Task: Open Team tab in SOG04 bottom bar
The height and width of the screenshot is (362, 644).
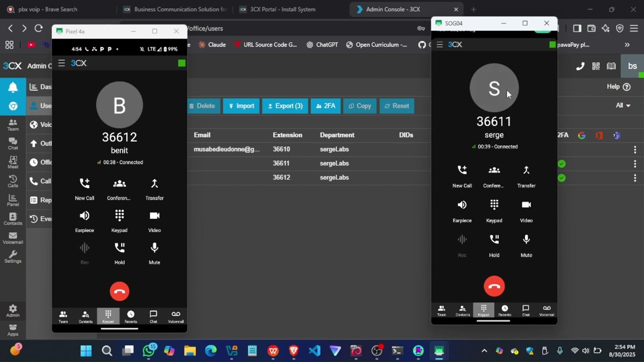Action: (441, 311)
